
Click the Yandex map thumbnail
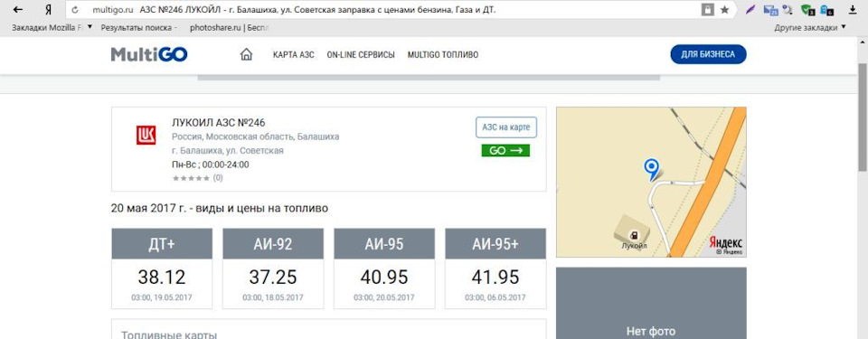click(651, 183)
